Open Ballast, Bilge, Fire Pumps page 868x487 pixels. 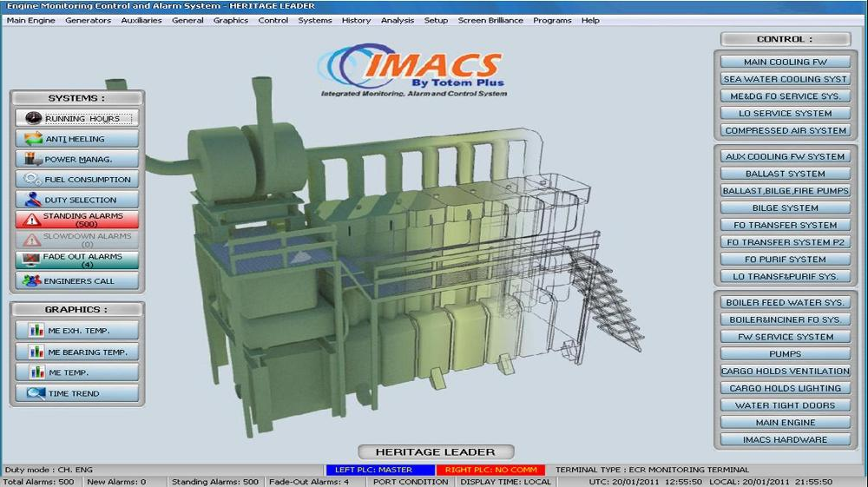pos(785,190)
